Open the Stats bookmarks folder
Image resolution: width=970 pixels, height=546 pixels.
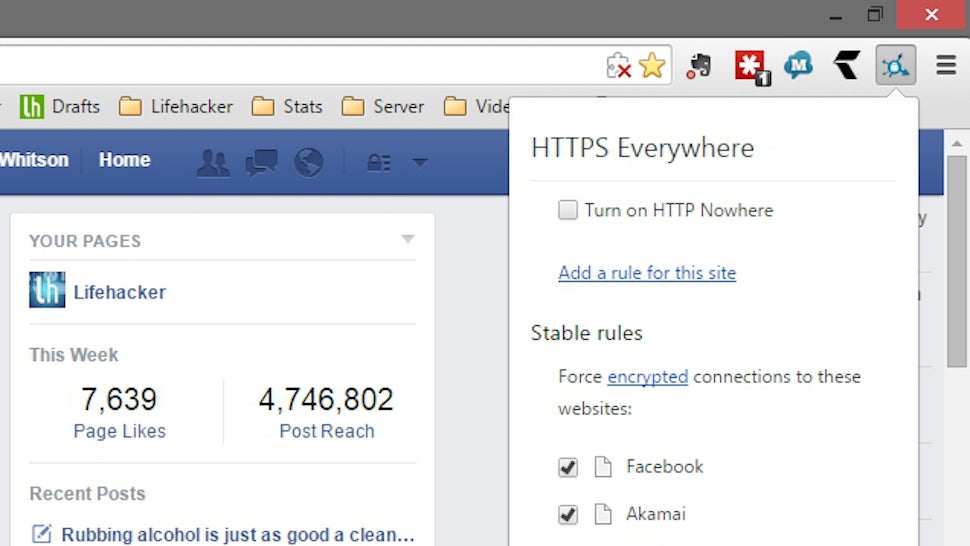pyautogui.click(x=287, y=106)
